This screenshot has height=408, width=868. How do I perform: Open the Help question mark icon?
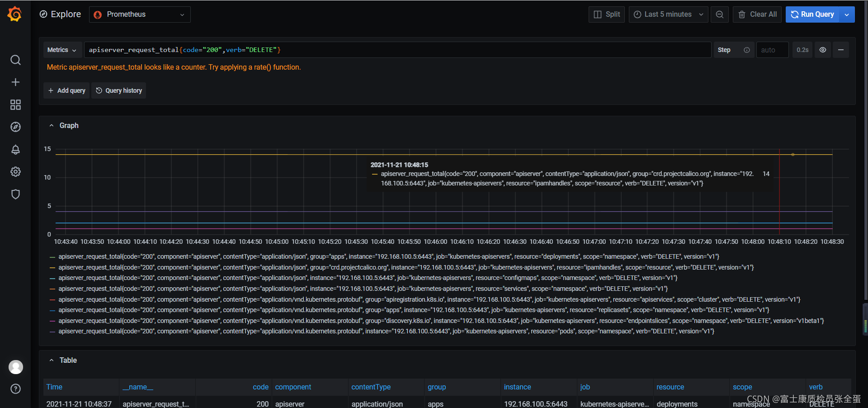(15, 389)
